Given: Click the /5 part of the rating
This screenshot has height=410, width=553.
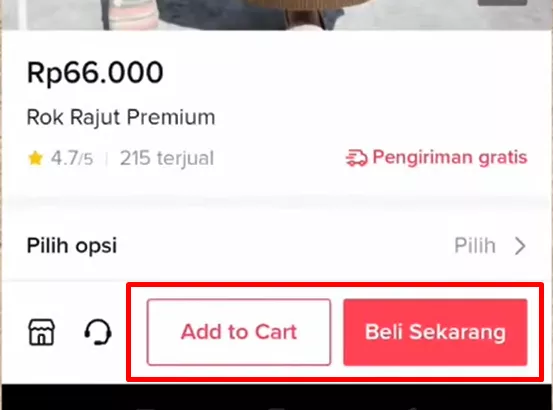Looking at the screenshot, I should pyautogui.click(x=86, y=159).
